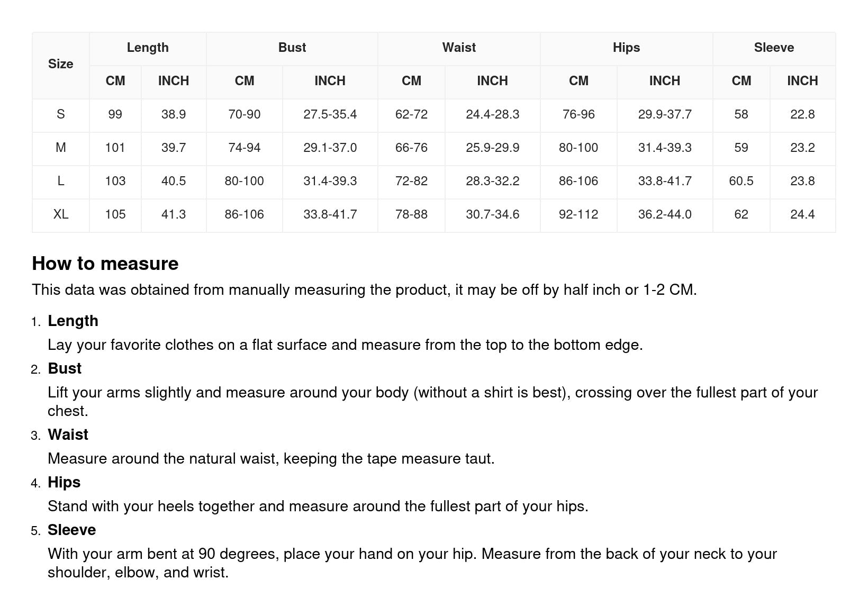This screenshot has width=868, height=615.
Task: Click the Bust instruction heading
Action: pyautogui.click(x=65, y=369)
